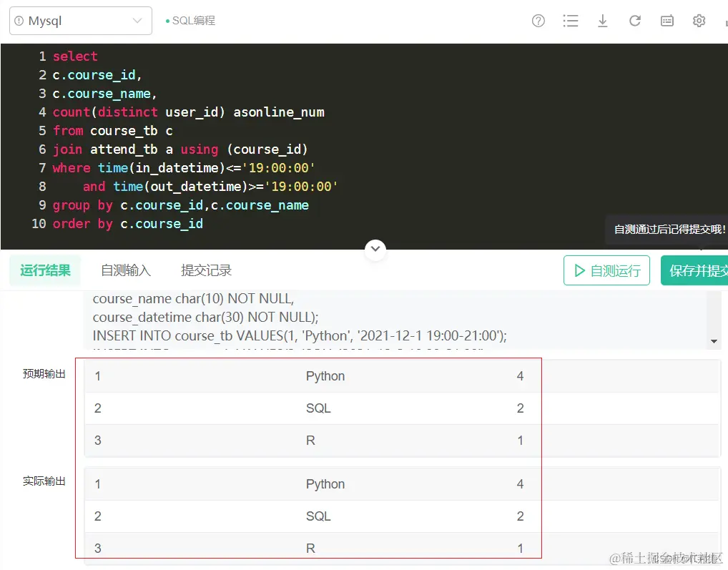Click 'select' keyword on line 1
This screenshot has height=570, width=728.
click(75, 56)
